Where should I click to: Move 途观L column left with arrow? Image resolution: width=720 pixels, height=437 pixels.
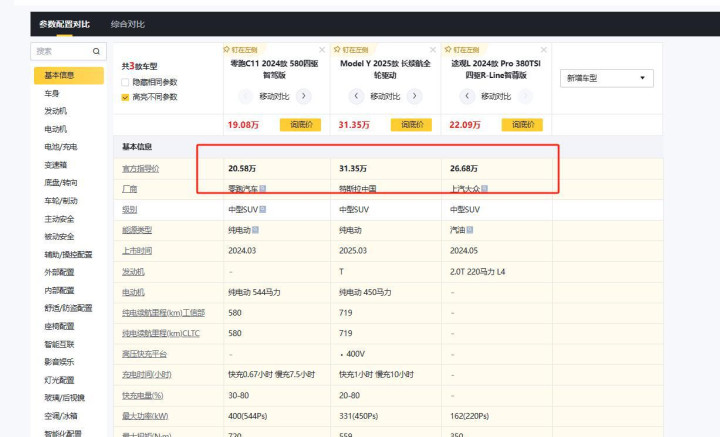pos(467,96)
